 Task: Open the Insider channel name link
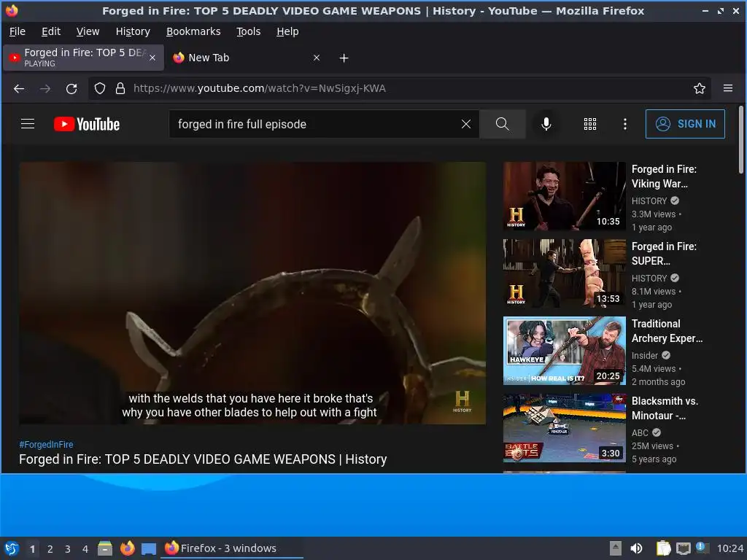[645, 355]
